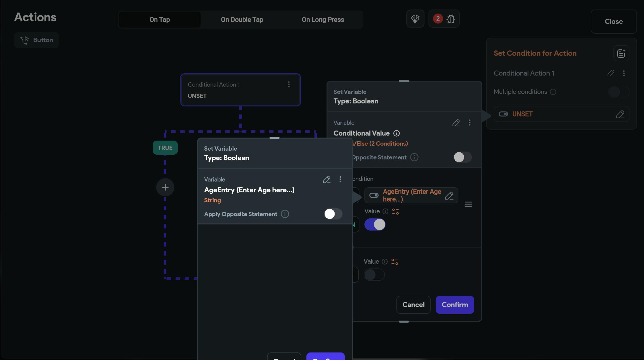Open options icon beside first Value label

coord(395,212)
